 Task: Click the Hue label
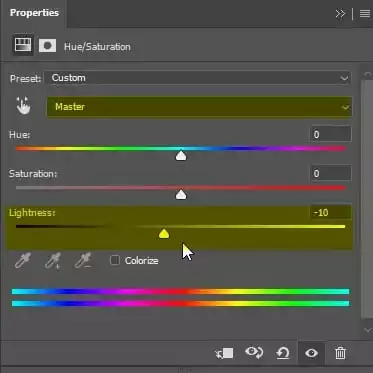(19, 135)
